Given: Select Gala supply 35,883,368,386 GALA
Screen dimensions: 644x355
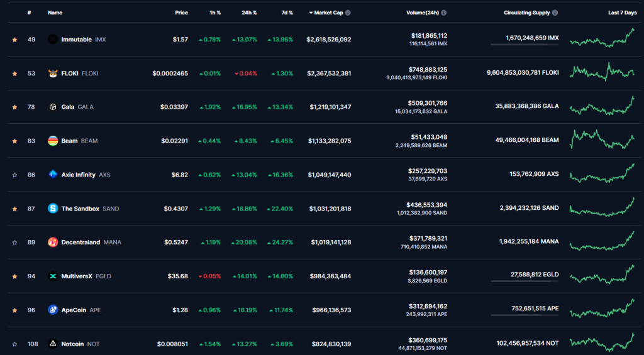Looking at the screenshot, I should point(527,106).
